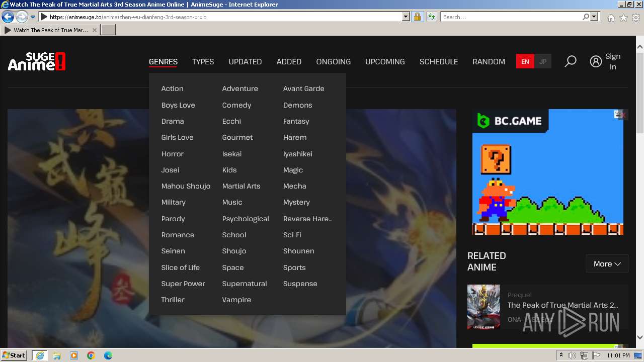Select the Slice of Life genre
The width and height of the screenshot is (644, 362).
(x=180, y=267)
